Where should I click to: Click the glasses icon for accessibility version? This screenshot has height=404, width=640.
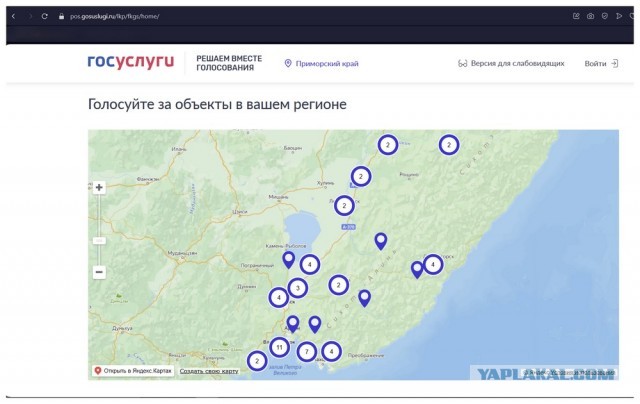462,64
